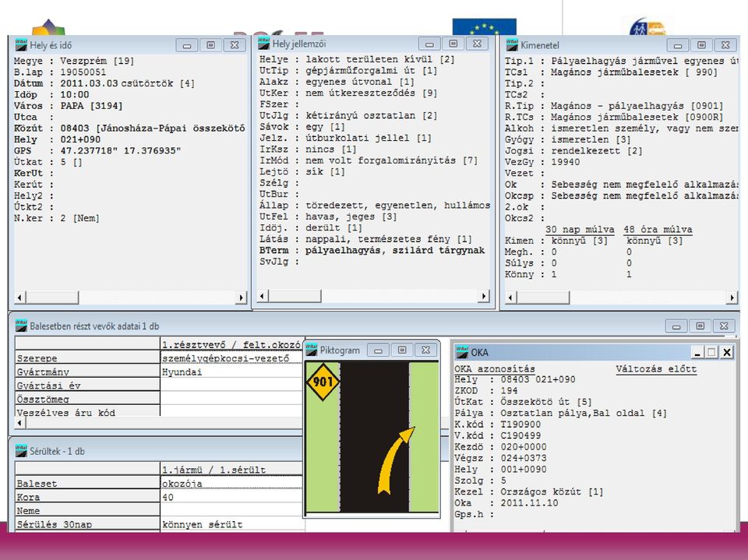Screen dimensions: 748x560
Task: Click left scroll arrow in Hely jellemzői
Action: (262, 296)
